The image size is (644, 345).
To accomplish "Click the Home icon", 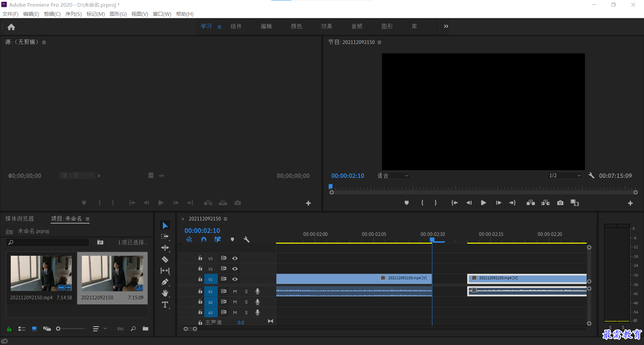I will pos(11,27).
